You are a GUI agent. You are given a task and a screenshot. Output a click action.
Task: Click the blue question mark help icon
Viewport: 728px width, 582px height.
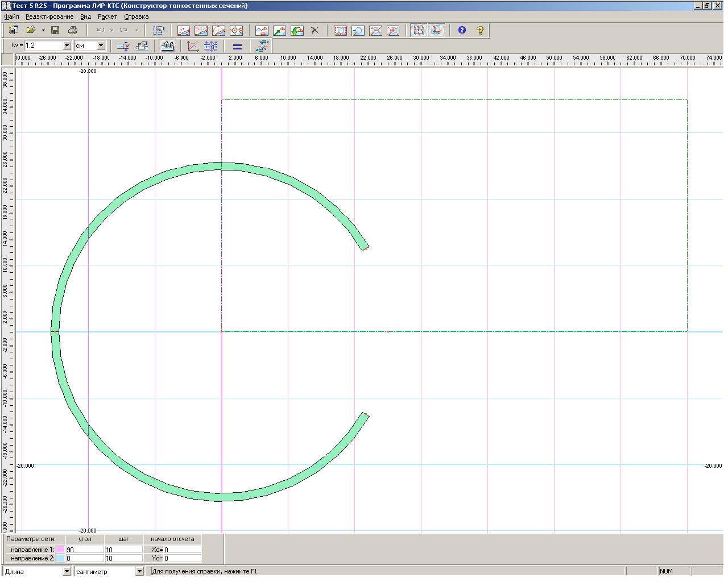point(462,30)
